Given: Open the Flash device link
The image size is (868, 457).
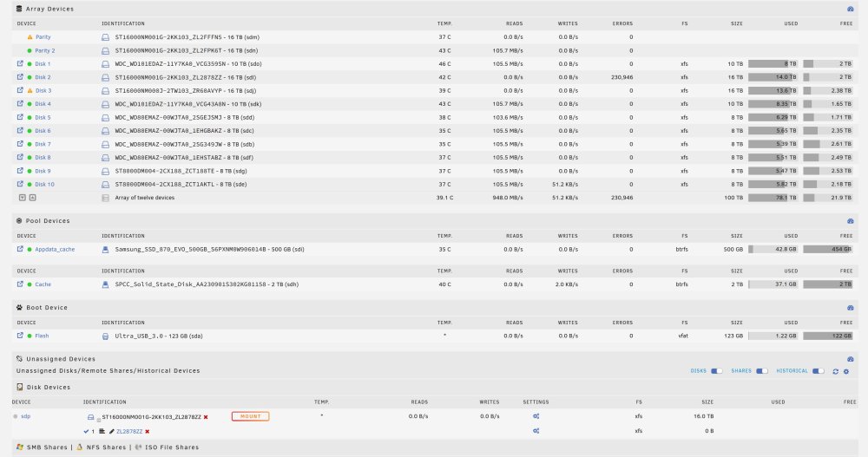Looking at the screenshot, I should [x=42, y=336].
